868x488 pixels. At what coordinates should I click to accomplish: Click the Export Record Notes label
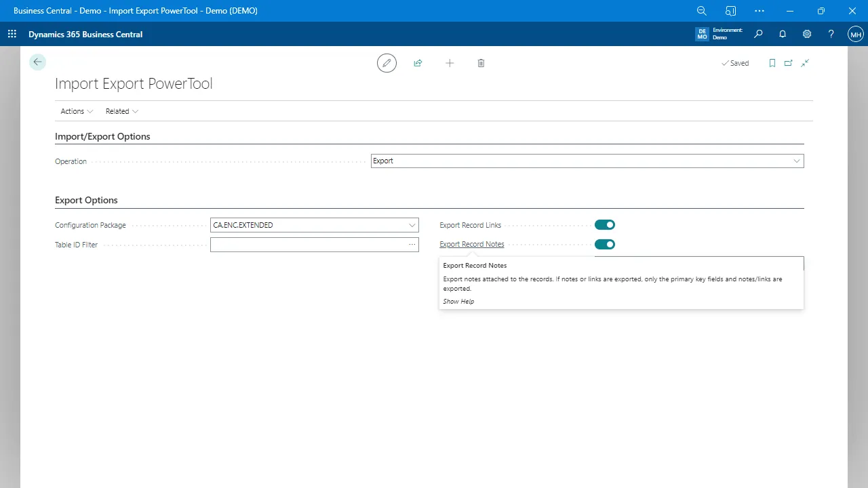471,245
